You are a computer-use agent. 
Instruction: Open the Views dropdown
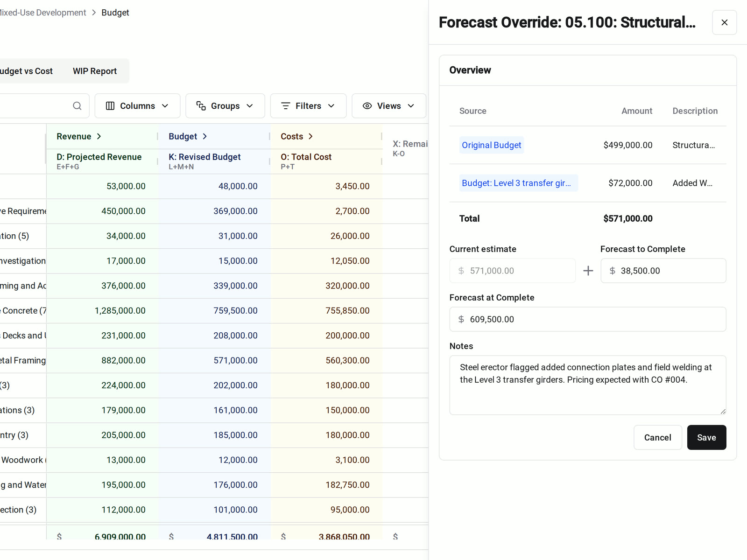[x=389, y=106]
